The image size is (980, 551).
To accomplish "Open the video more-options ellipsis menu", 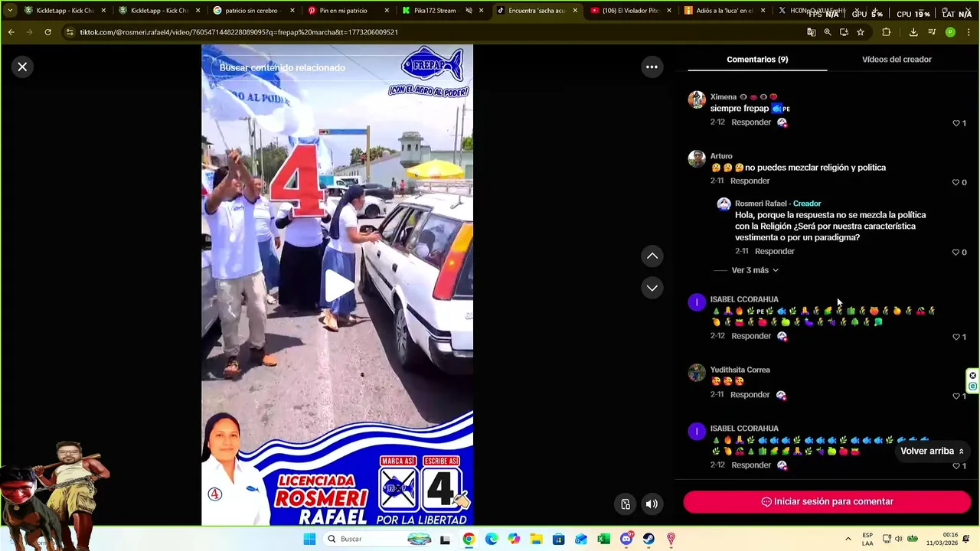I will point(652,67).
